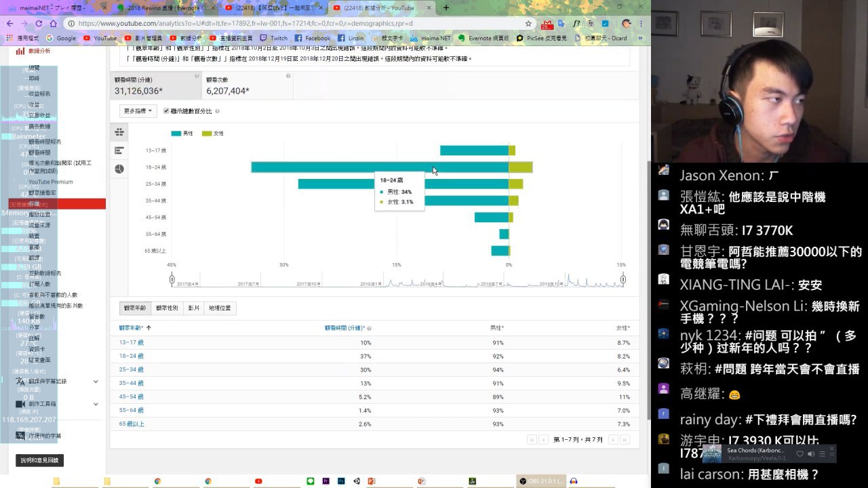The width and height of the screenshot is (868, 488).
Task: Open the 45–54 歲 age group row link
Action: point(132,396)
